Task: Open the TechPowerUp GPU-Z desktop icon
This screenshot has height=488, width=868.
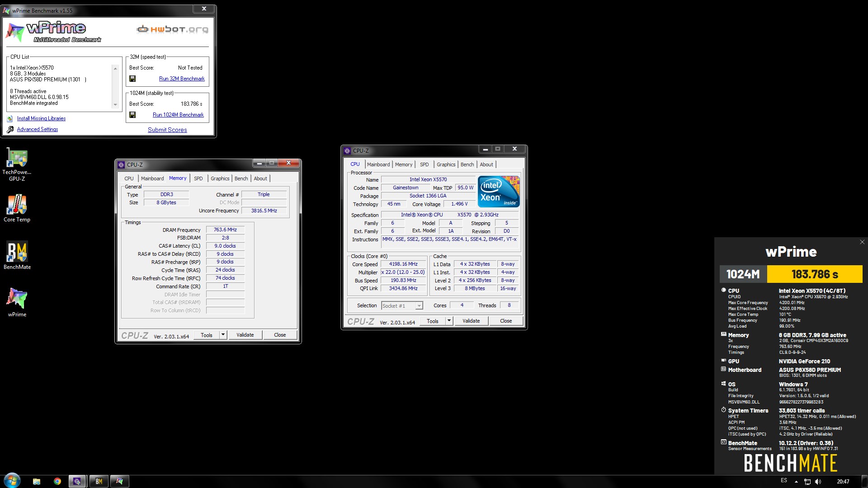Action: pos(17,164)
